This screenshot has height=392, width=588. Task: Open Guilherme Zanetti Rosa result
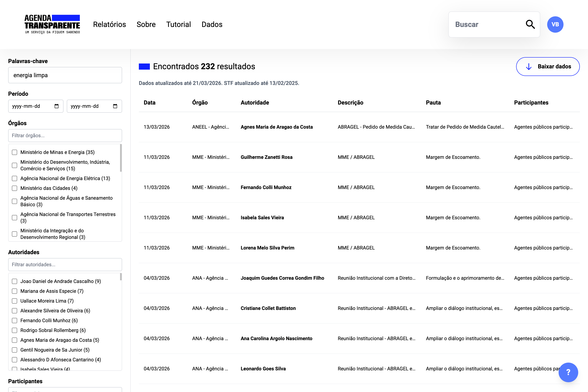tap(359, 157)
